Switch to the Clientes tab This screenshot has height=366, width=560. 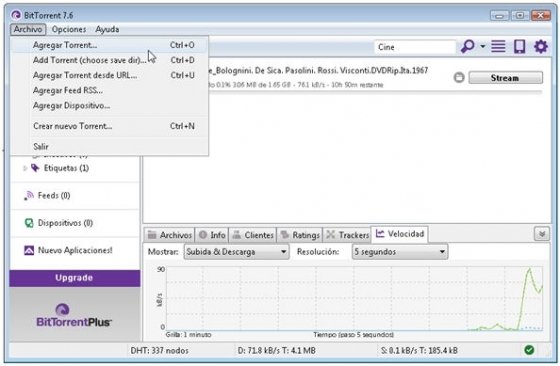(253, 235)
